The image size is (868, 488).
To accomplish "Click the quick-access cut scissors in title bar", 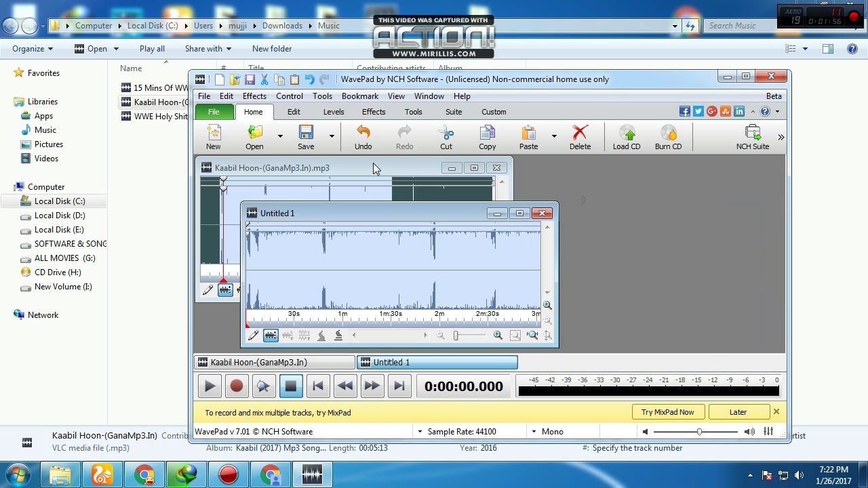I will point(264,79).
